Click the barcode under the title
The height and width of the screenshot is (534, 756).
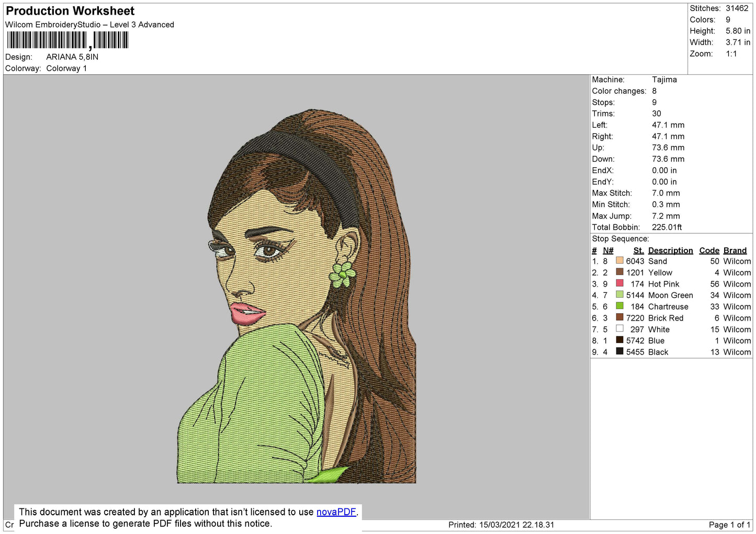pos(67,40)
